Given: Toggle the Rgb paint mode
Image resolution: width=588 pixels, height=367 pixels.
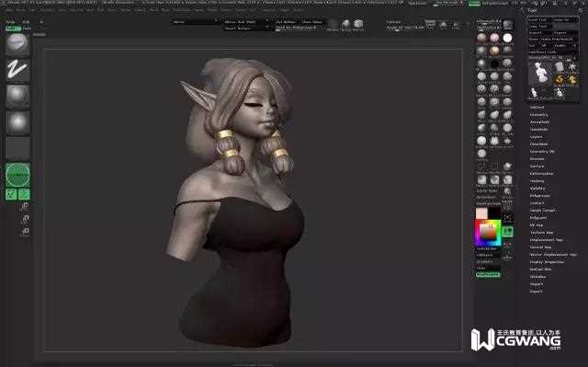Looking at the screenshot, I should (x=26, y=22).
